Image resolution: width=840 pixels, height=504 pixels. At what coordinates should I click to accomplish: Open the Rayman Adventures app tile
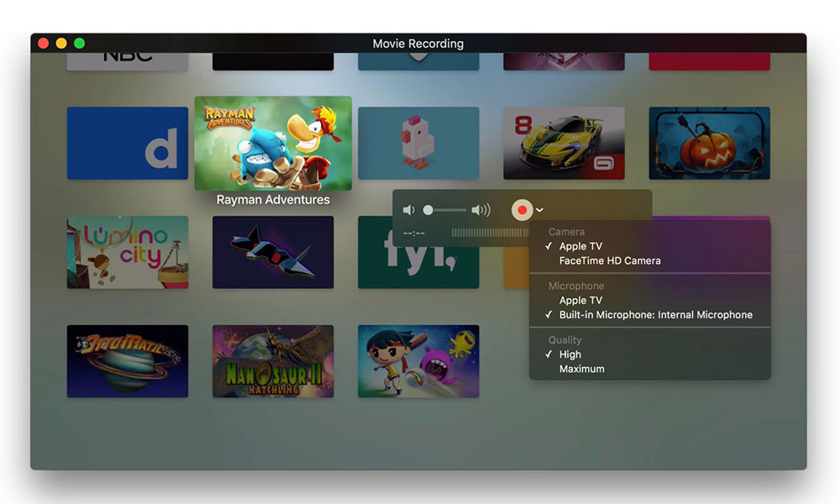coord(273,143)
